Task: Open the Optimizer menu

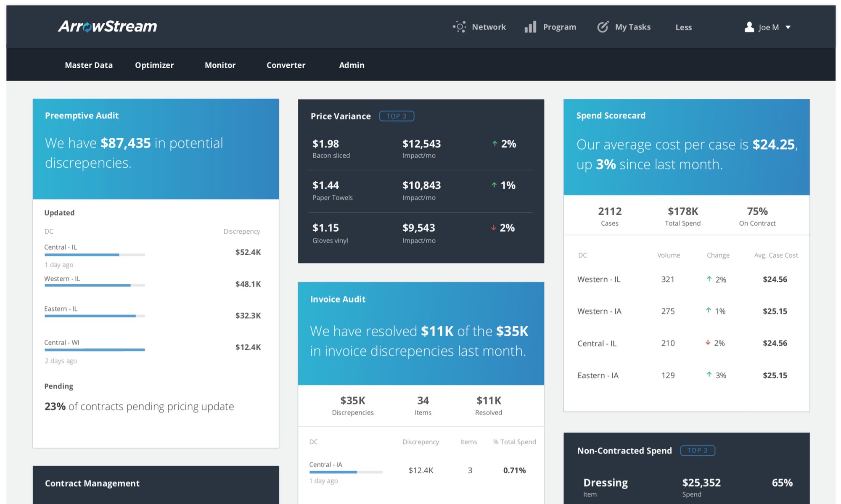Action: click(154, 65)
